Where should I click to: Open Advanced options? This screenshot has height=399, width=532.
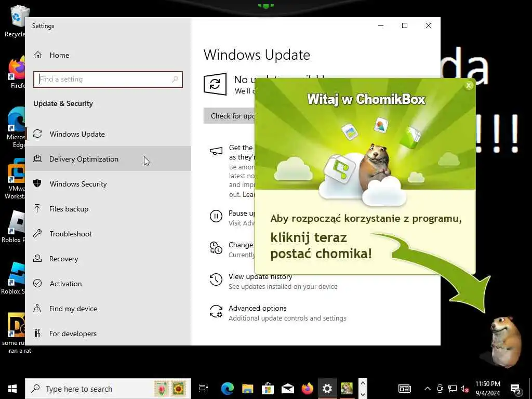(x=258, y=308)
